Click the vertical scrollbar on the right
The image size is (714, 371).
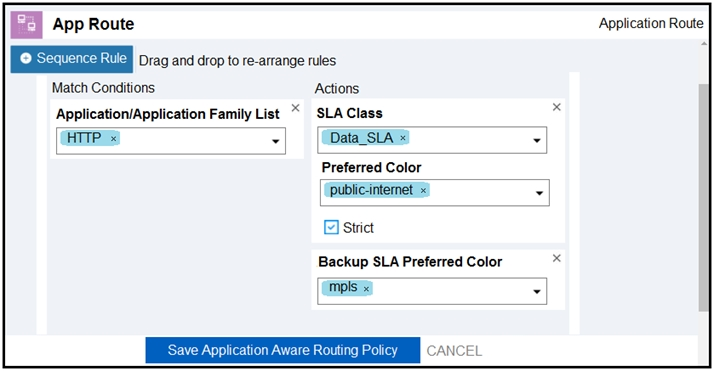point(704,198)
